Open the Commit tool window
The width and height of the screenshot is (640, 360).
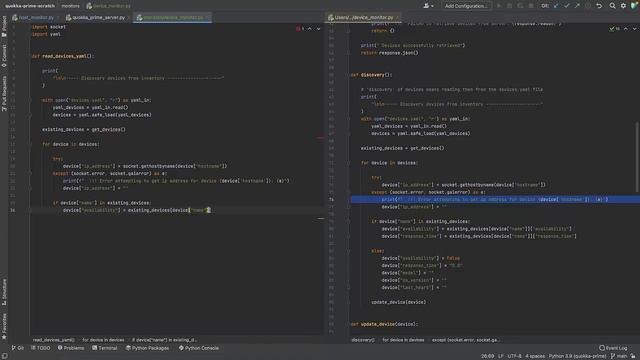(x=4, y=56)
